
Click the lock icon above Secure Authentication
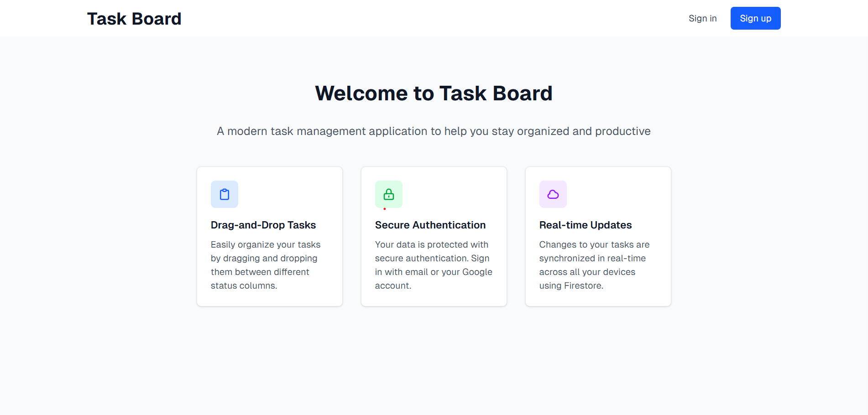[388, 194]
